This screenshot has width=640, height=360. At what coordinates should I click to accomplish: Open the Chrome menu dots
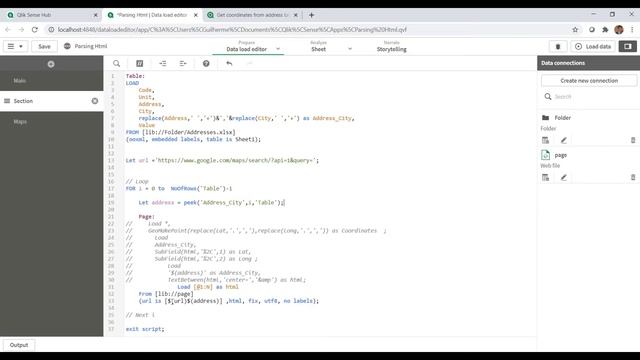[x=632, y=29]
